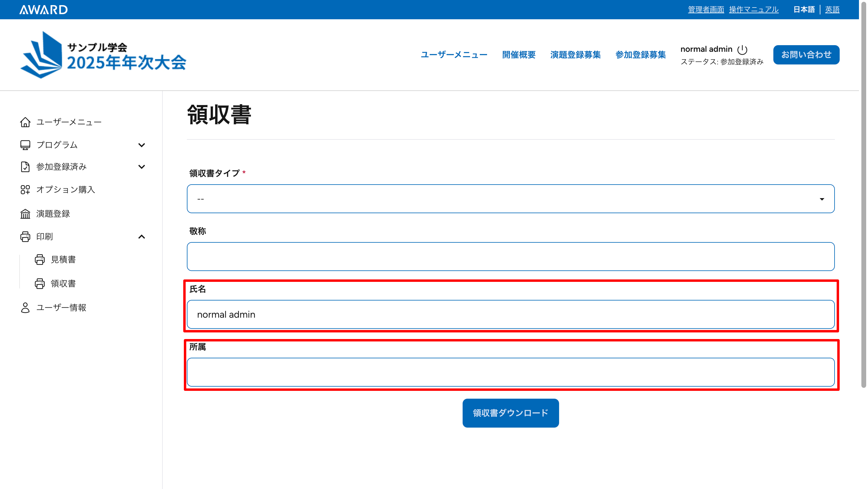Select ユーザー情報 in the sidebar

[61, 308]
